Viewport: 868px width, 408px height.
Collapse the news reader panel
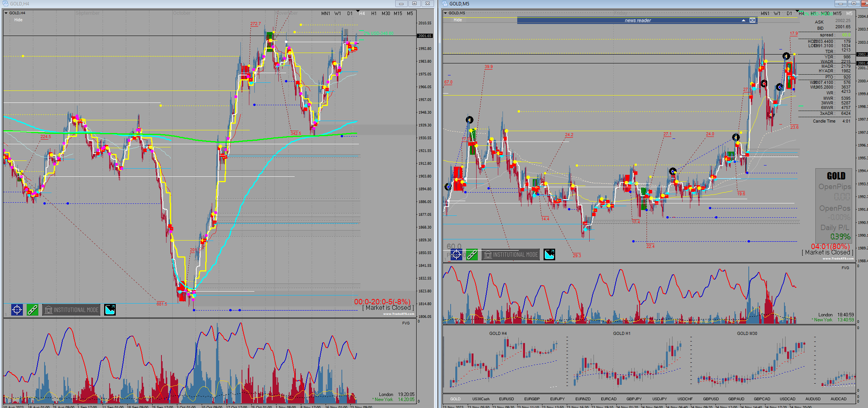coord(743,20)
